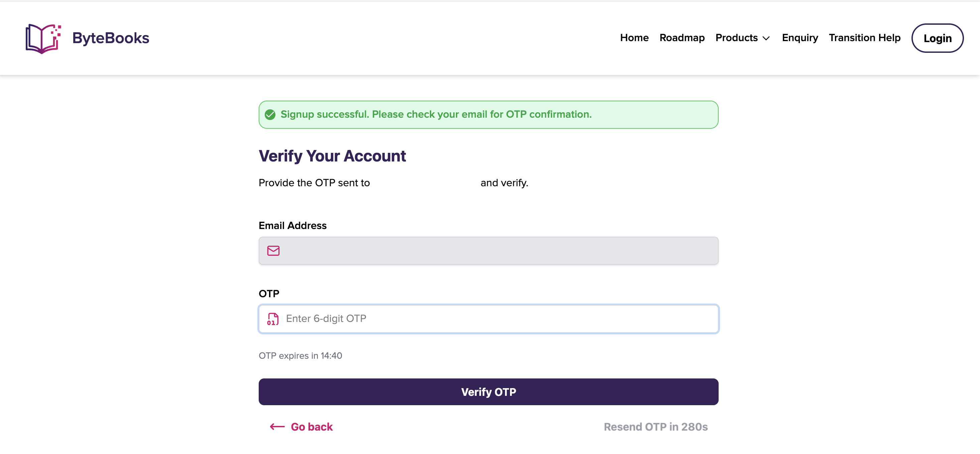980x454 pixels.
Task: Open the Roadmap nav item
Action: tap(682, 38)
